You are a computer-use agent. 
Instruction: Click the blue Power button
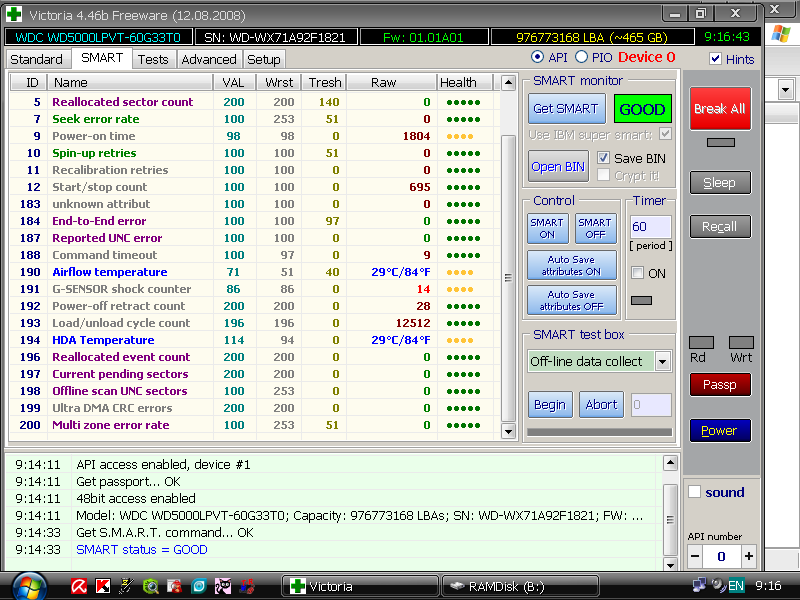720,431
